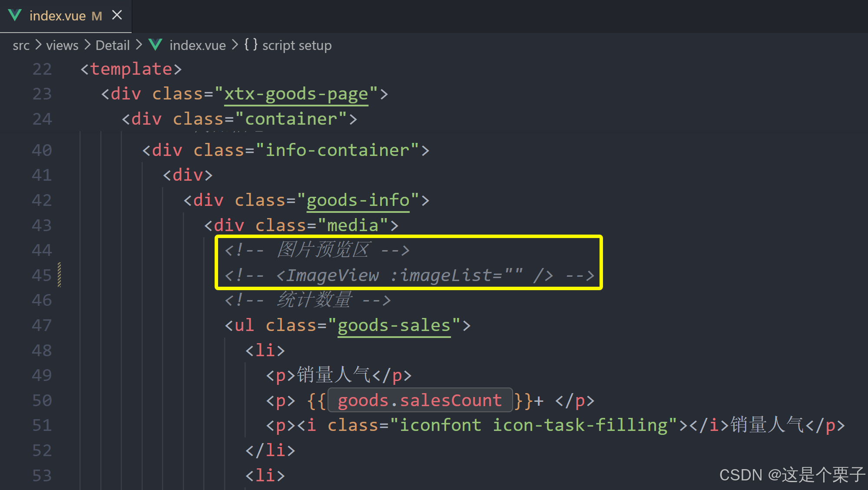Click the curly braces symbol icon in the breadcrumb
The width and height of the screenshot is (868, 490).
tap(250, 45)
